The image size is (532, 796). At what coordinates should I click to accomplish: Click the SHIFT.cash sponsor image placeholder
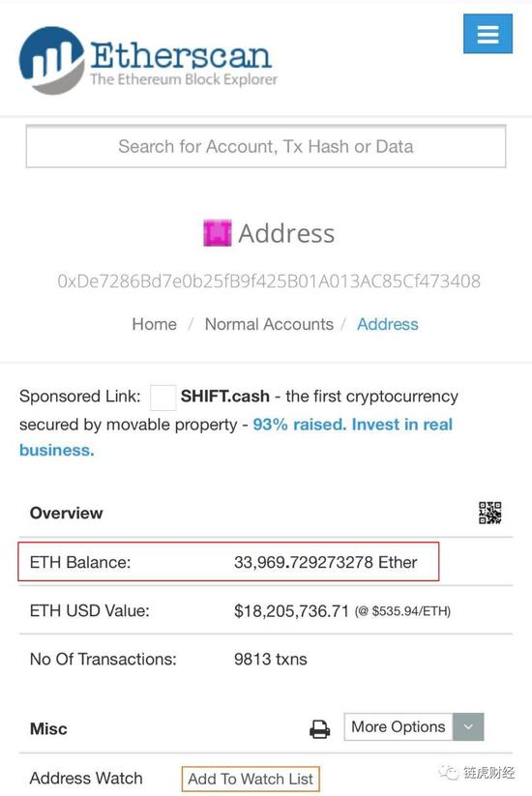click(163, 397)
